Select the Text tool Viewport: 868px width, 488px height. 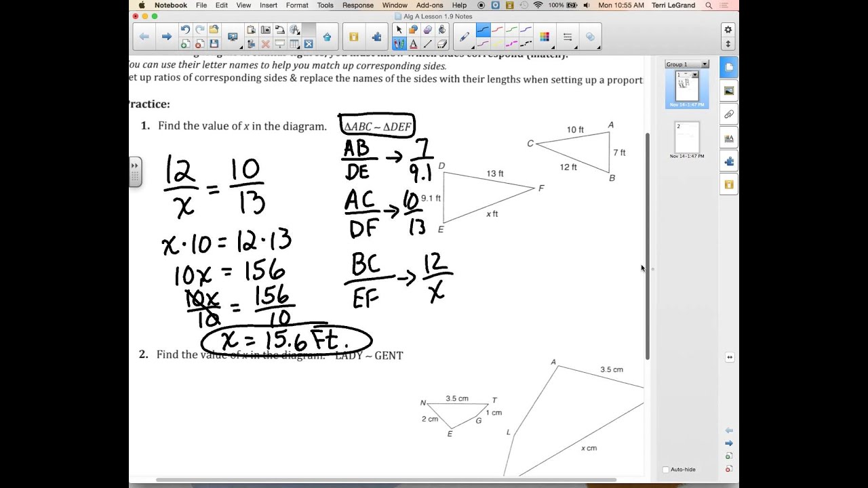[413, 44]
